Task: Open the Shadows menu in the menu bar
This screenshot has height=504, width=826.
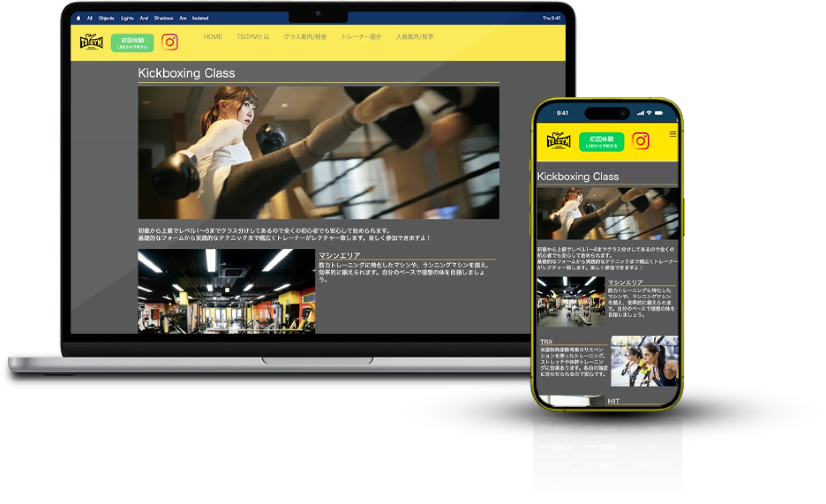Action: [164, 18]
